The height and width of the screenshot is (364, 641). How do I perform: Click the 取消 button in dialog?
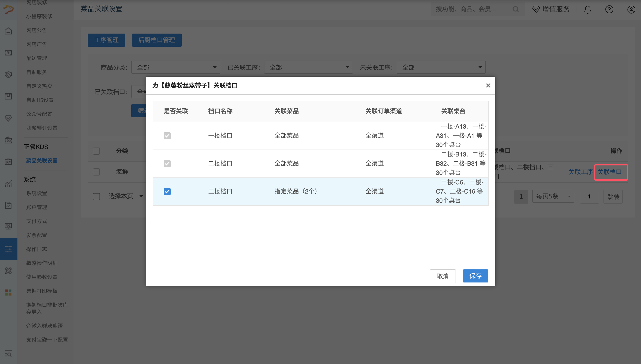pos(443,276)
